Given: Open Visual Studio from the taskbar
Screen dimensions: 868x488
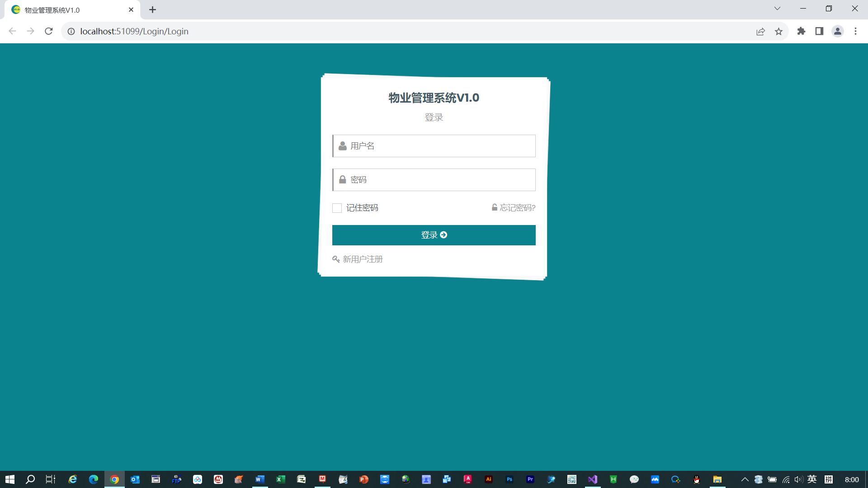Looking at the screenshot, I should tap(593, 479).
